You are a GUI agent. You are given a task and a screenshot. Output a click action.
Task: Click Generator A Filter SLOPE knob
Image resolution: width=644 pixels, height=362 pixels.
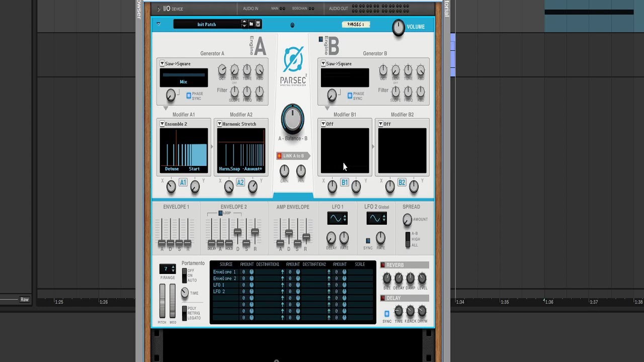234,92
